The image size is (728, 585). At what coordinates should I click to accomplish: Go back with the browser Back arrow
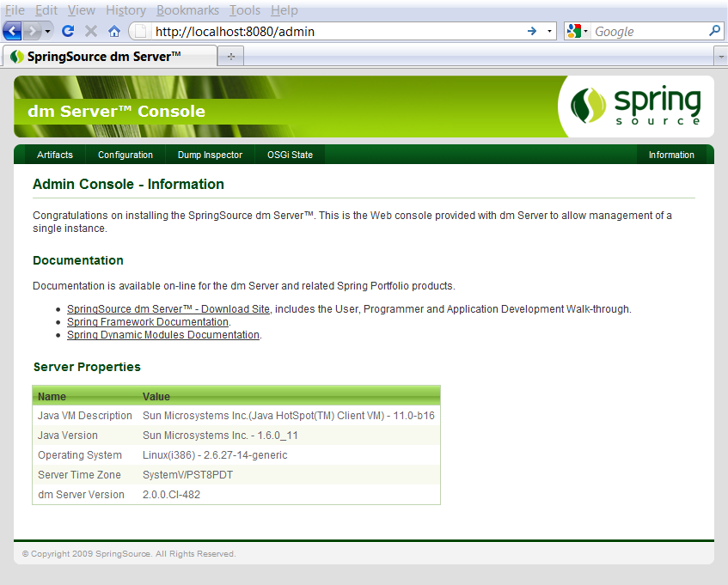coord(12,32)
